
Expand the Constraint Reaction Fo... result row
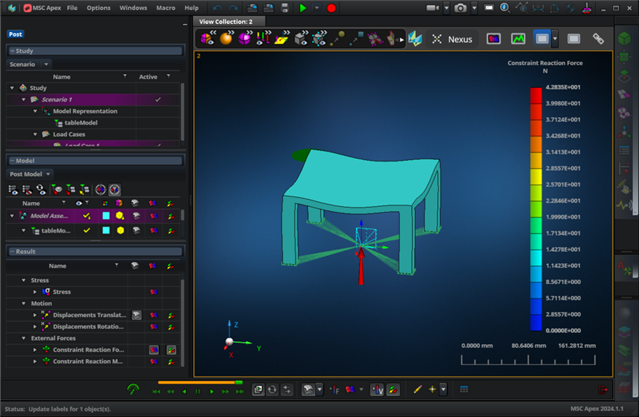[x=35, y=350]
